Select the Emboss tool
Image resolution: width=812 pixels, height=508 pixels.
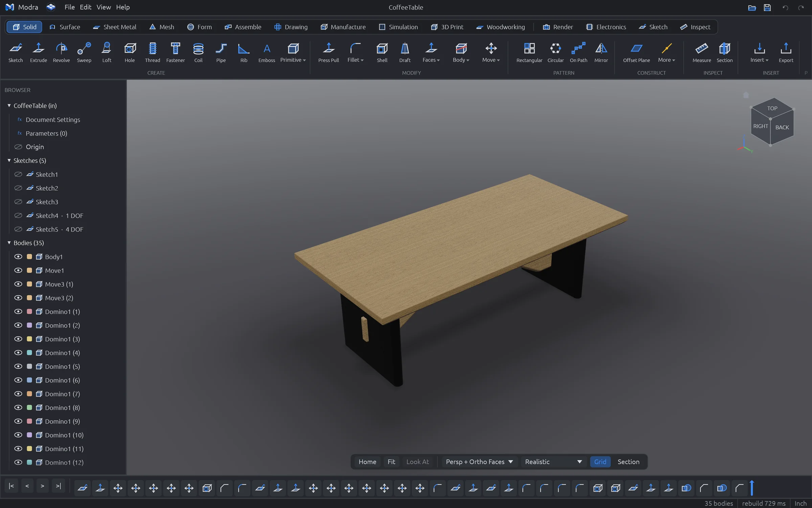[x=267, y=52]
